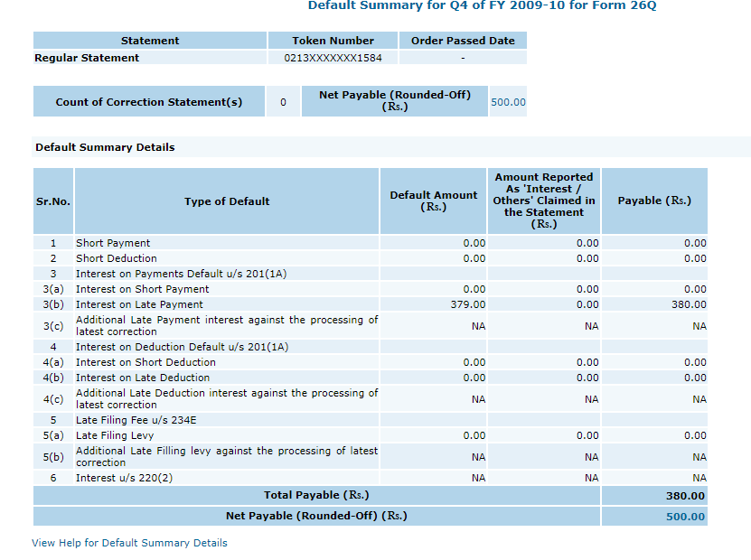The image size is (751, 560).
Task: Click the Payable (Rs.) column header
Action: 654,201
